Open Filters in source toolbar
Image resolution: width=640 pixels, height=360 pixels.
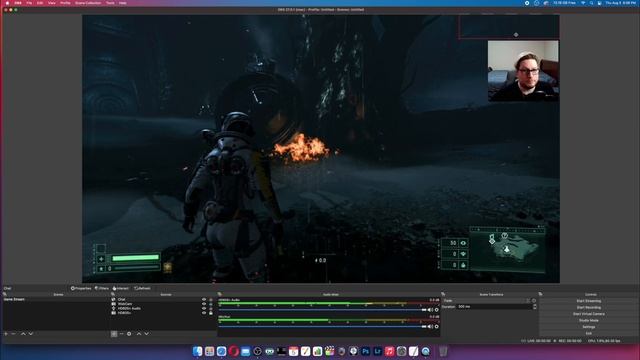tap(102, 288)
